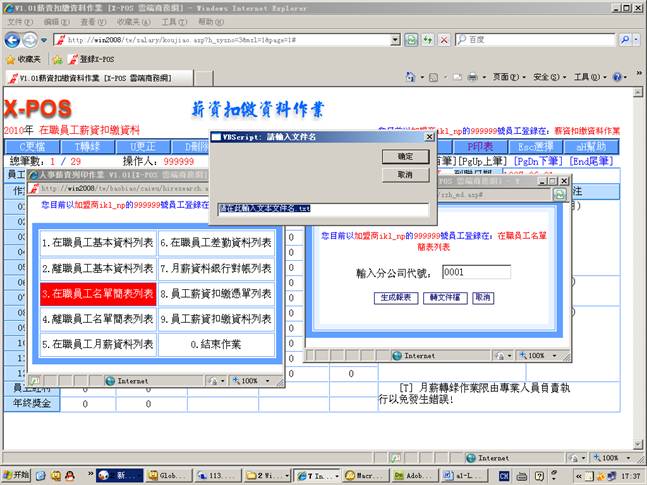Click the 生成報表 button
This screenshot has width=647, height=485.
tap(395, 298)
